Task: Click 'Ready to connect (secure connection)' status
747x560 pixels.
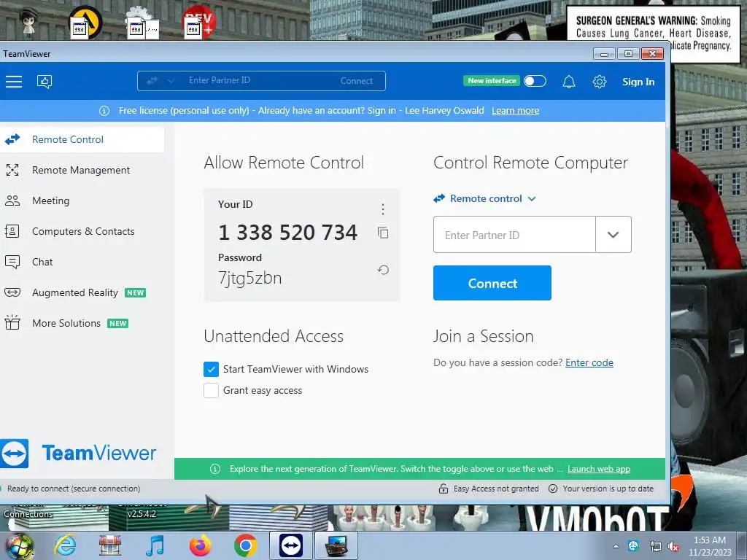Action: [74, 489]
